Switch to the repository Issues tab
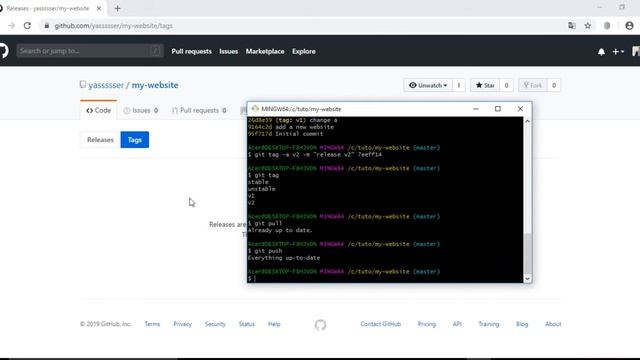The height and width of the screenshot is (360, 640). [141, 110]
